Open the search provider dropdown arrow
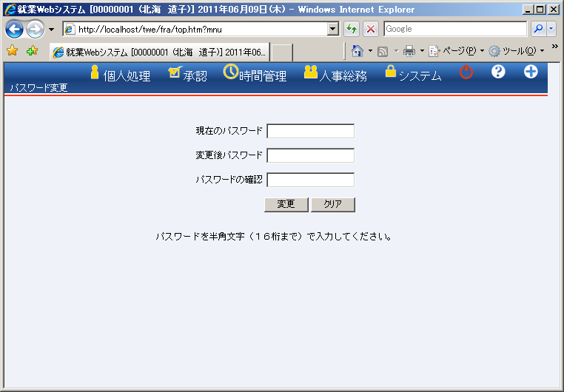 point(551,29)
